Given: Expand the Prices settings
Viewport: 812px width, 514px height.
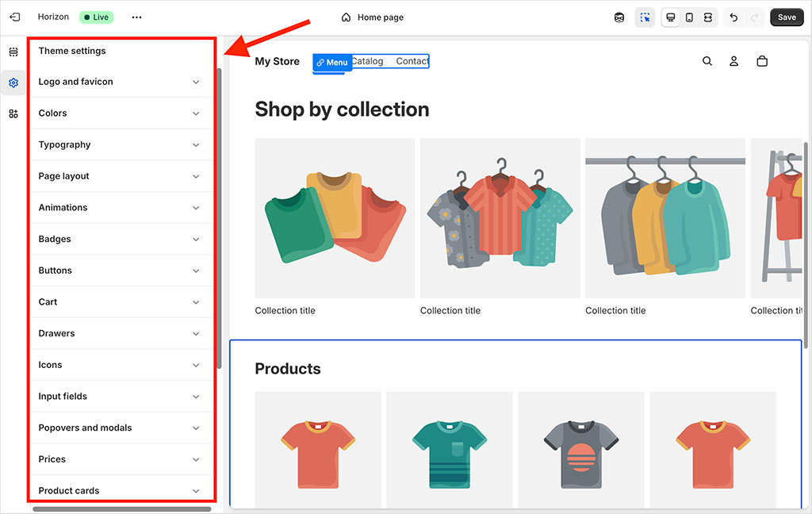Looking at the screenshot, I should pos(121,459).
